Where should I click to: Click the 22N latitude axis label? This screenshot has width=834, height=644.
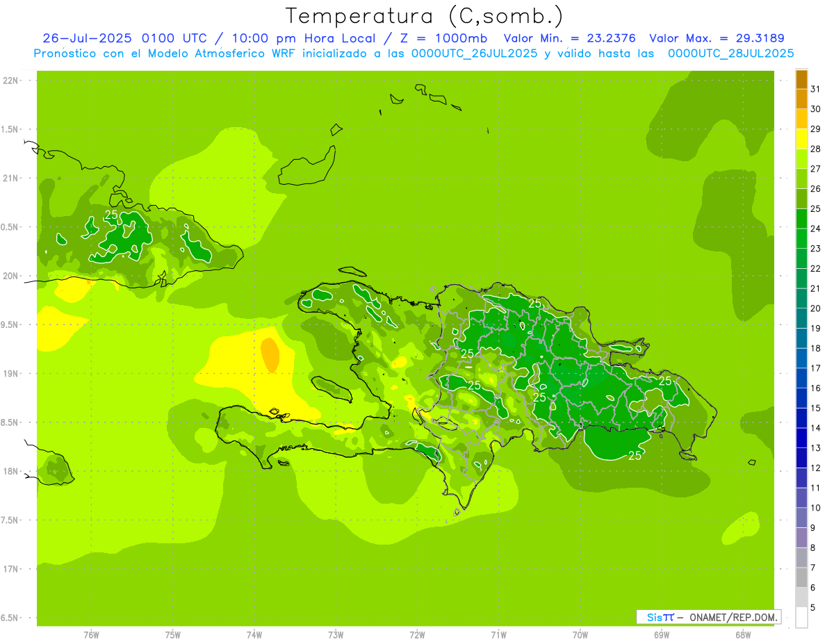[x=11, y=81]
